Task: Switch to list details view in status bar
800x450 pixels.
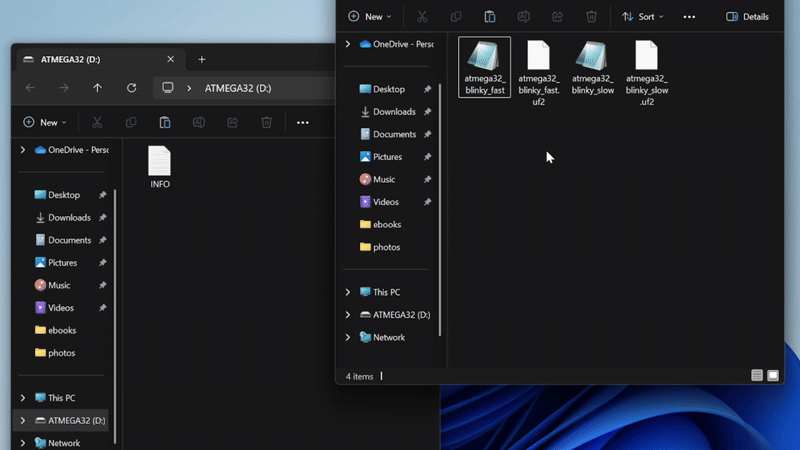Action: point(757,376)
